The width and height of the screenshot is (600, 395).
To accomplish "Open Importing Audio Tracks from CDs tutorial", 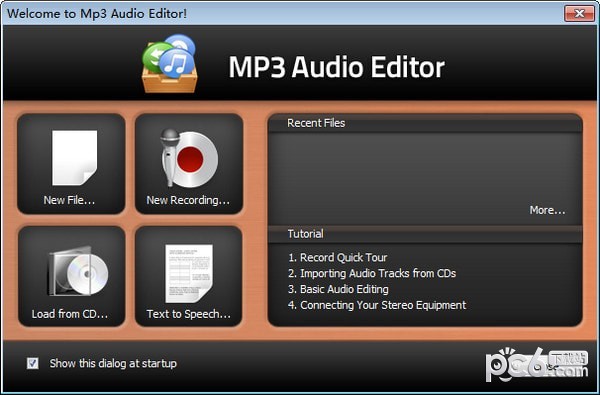I will [x=372, y=273].
